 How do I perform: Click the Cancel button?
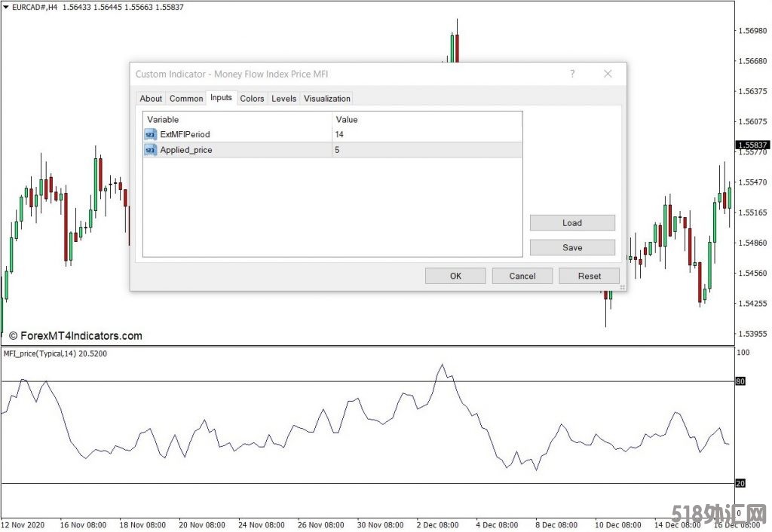pos(522,276)
